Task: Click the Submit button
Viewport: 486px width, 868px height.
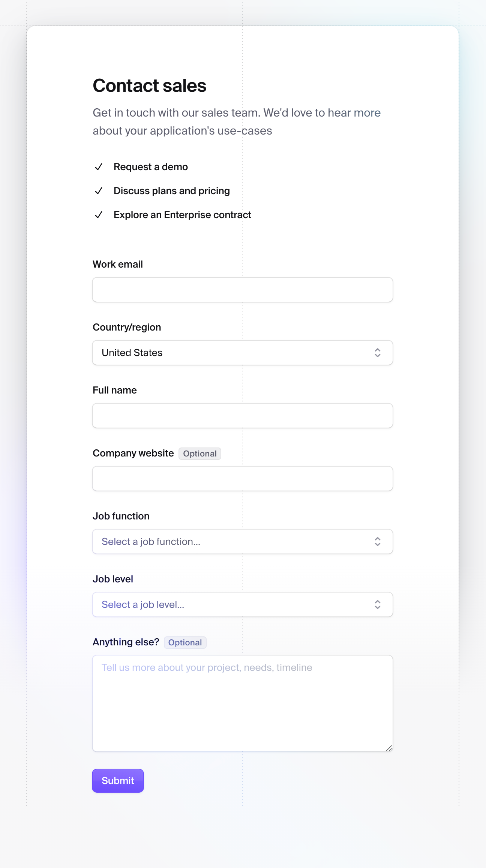Action: point(117,781)
